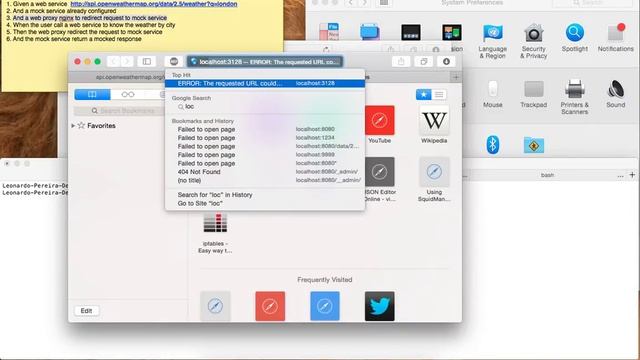Choose Search for "loc" in History
Screen dimensions: 640x360
[265, 195]
